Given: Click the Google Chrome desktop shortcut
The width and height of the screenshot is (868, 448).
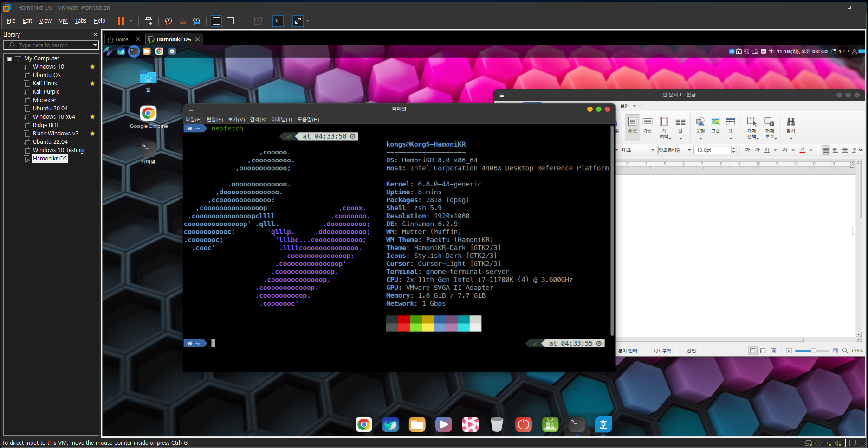Looking at the screenshot, I should tap(149, 116).
